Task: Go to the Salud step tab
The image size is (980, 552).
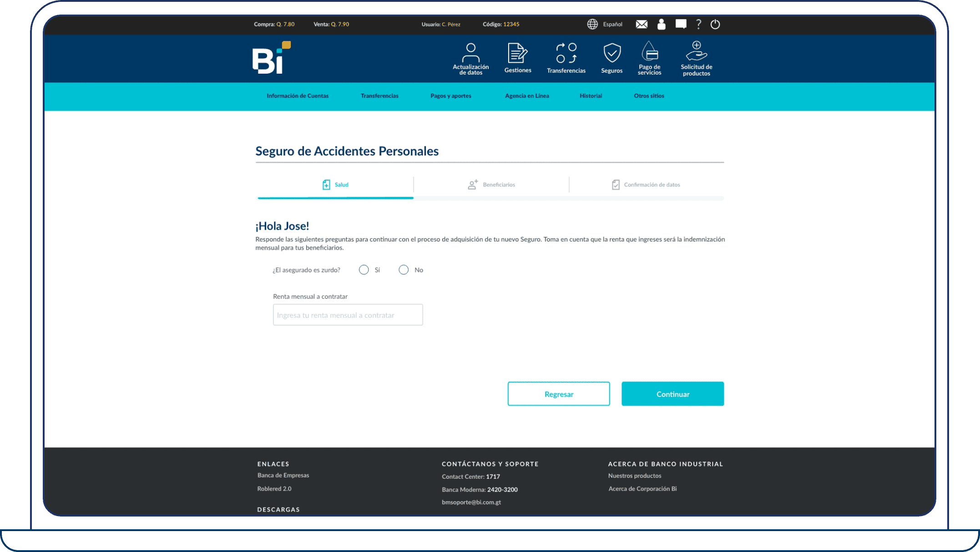Action: 335,185
